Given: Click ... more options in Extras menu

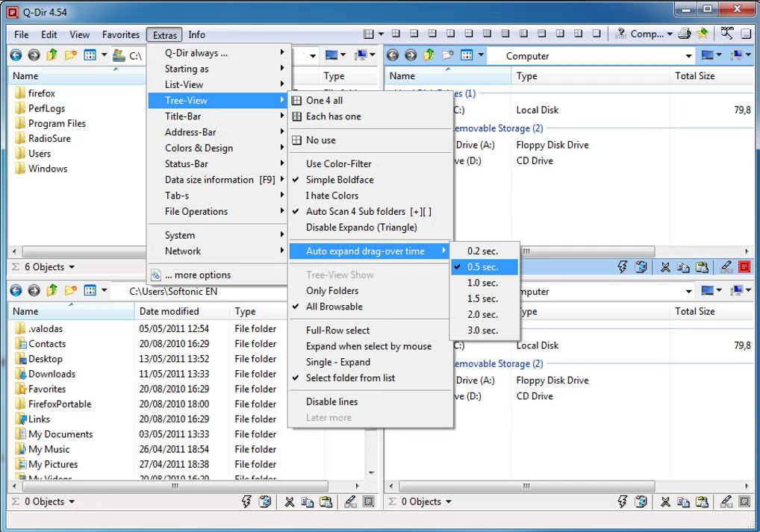Looking at the screenshot, I should (x=217, y=275).
